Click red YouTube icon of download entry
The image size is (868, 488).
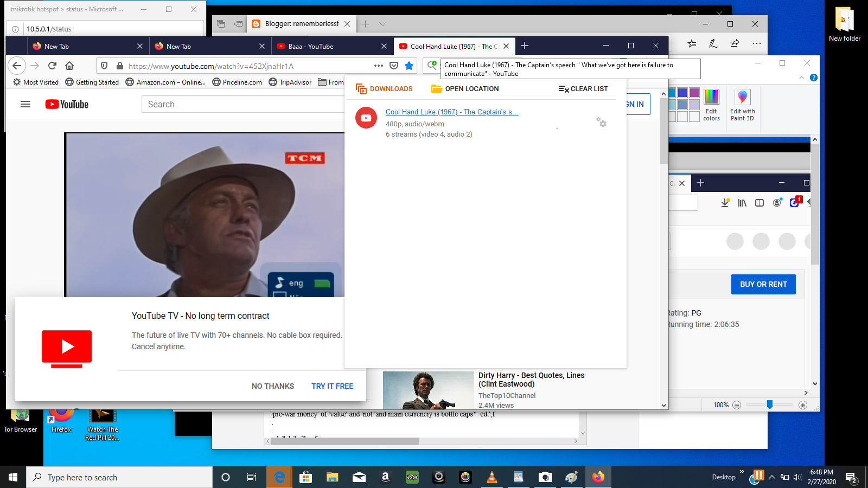coord(366,118)
